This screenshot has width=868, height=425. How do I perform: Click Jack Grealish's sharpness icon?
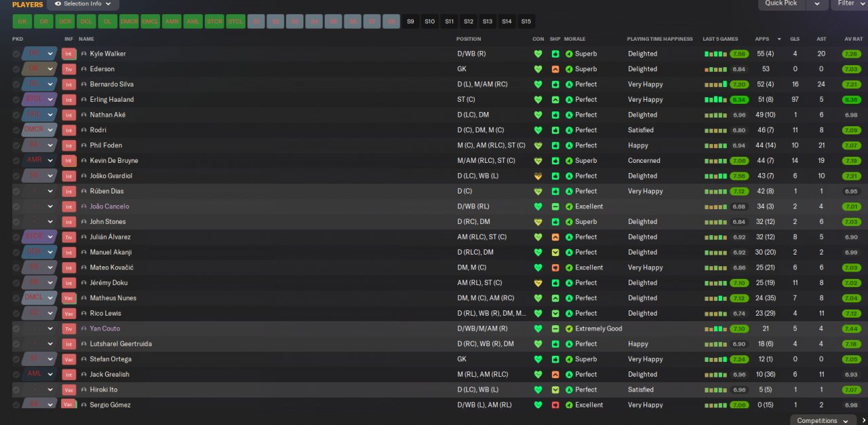pos(555,375)
